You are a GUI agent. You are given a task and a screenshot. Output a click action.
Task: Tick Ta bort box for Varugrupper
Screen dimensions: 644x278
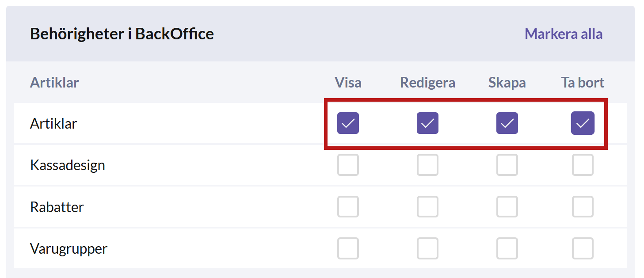583,248
